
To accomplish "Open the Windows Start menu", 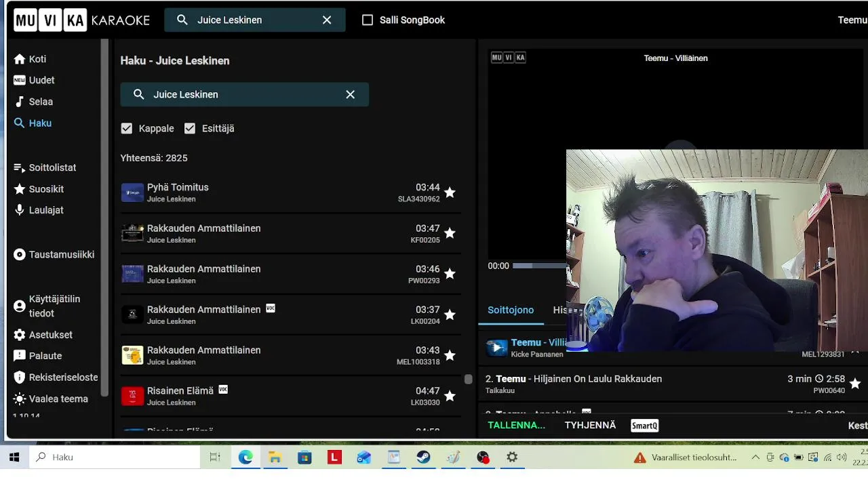I will tap(14, 457).
